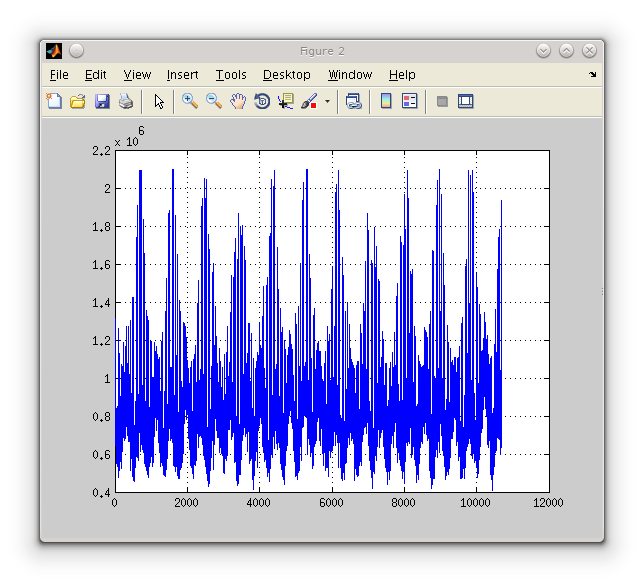Activate the Zoom Out tool
This screenshot has height=582, width=644.
214,101
